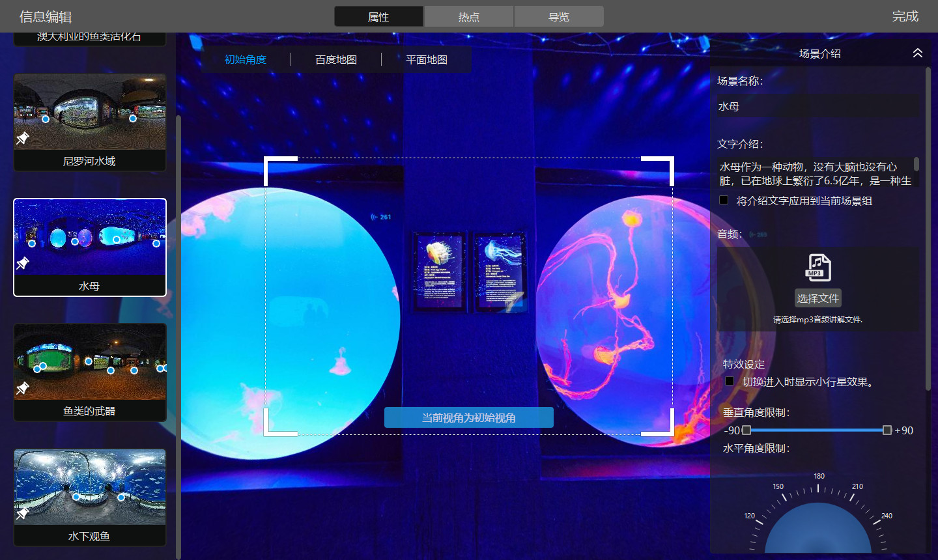
Task: Click pin icon on 水下观鱼 thumbnail
Action: [23, 513]
